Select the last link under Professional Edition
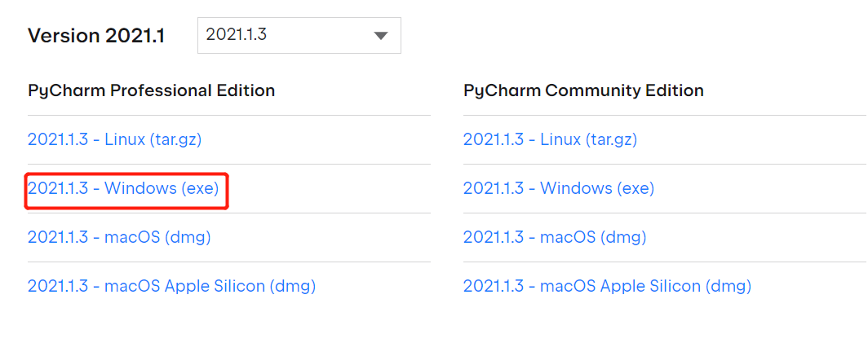 tap(171, 286)
